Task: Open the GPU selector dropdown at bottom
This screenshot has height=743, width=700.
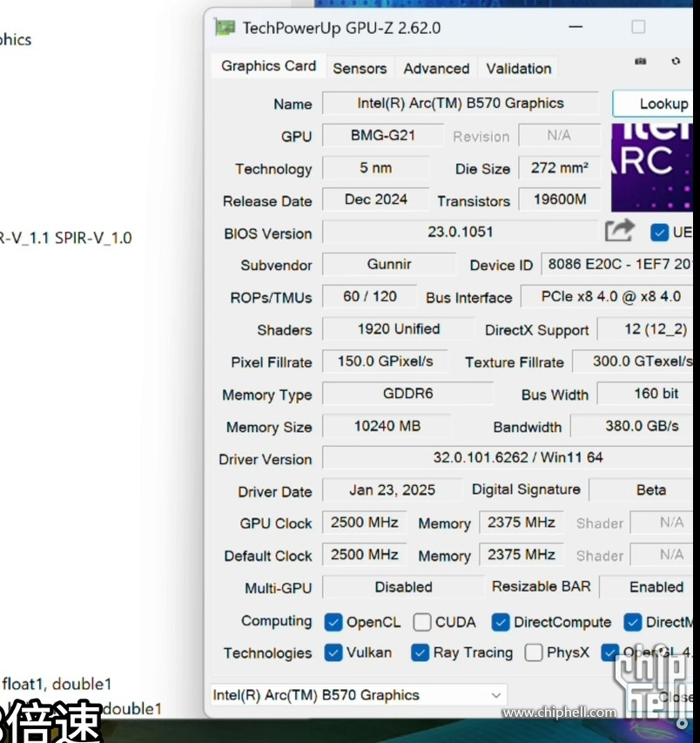Action: (359, 695)
